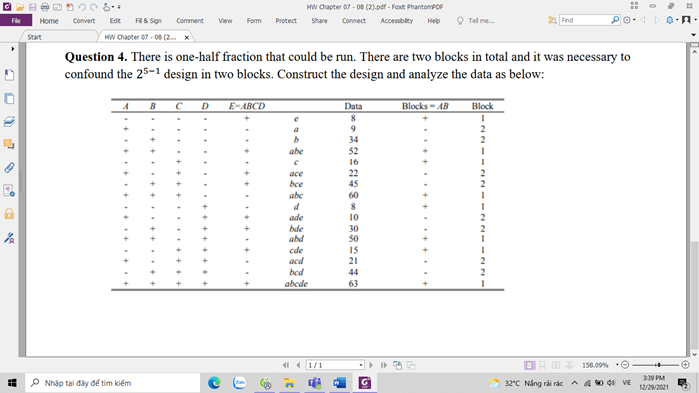Open the Comments panel
The height and width of the screenshot is (393, 699).
tap(9, 144)
